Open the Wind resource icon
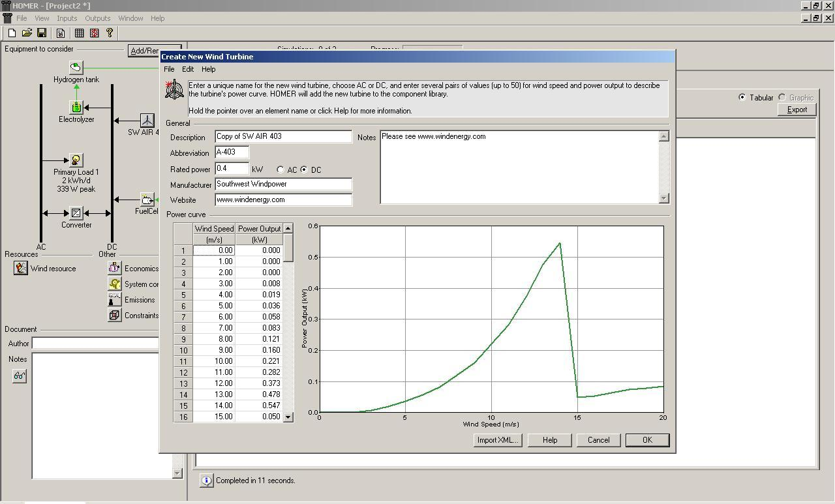 [x=21, y=268]
